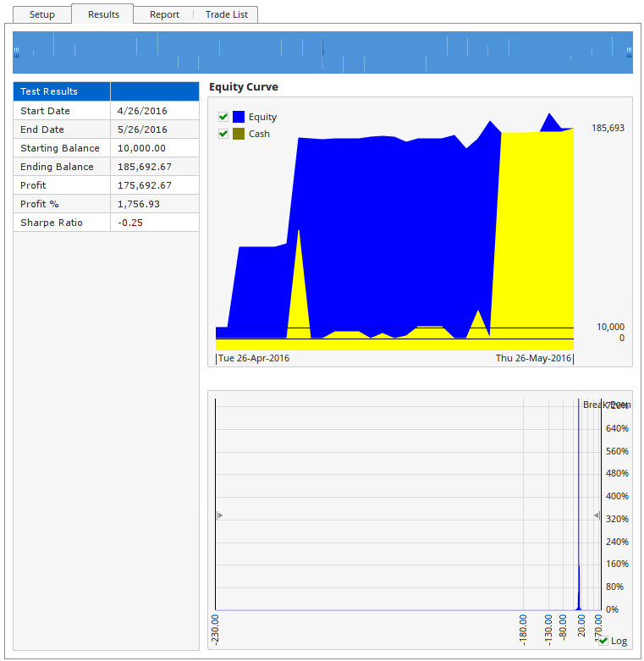644x661 pixels.
Task: Click the dark marker in range bar
Action: [x=322, y=52]
